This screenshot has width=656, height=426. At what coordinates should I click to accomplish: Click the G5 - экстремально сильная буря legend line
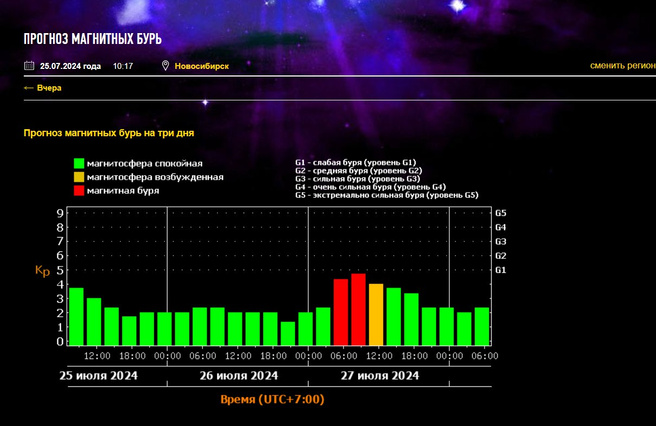tap(387, 195)
